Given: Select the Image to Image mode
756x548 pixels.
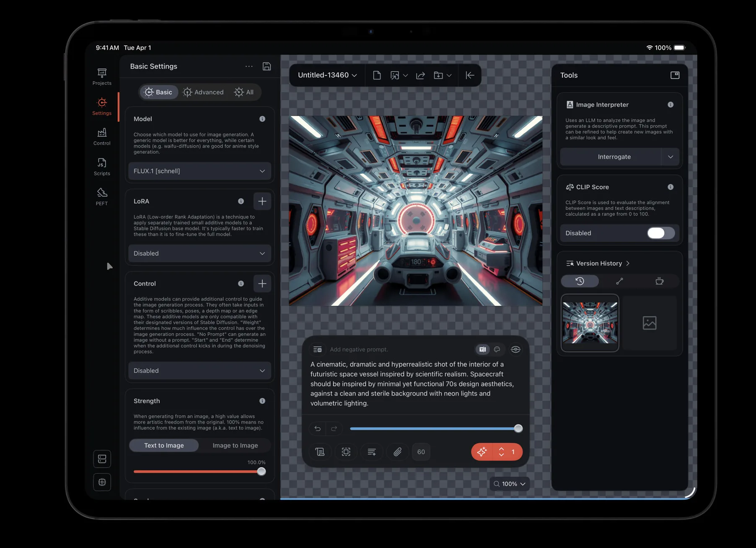Looking at the screenshot, I should (235, 445).
